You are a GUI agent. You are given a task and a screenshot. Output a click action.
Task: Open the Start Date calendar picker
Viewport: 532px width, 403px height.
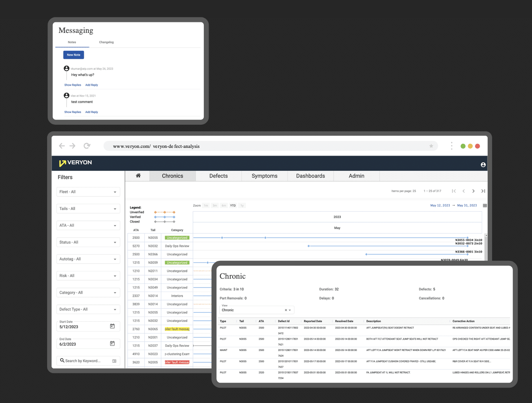point(112,326)
